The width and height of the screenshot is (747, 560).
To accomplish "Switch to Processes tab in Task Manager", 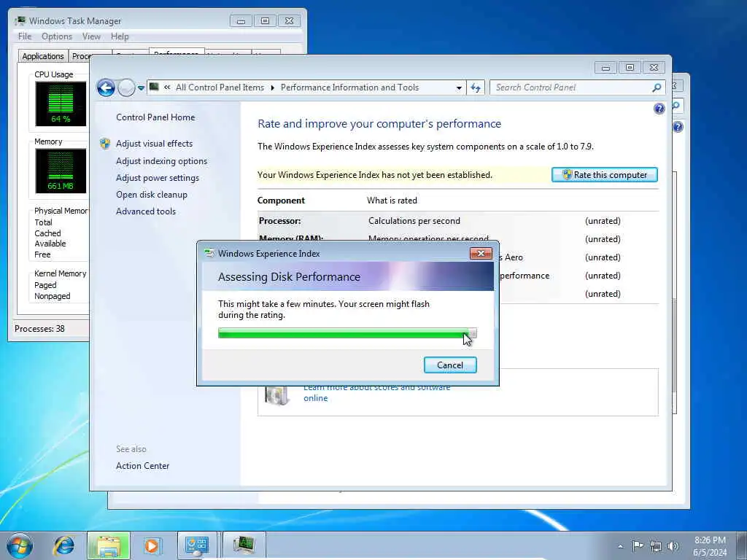I will coord(80,56).
